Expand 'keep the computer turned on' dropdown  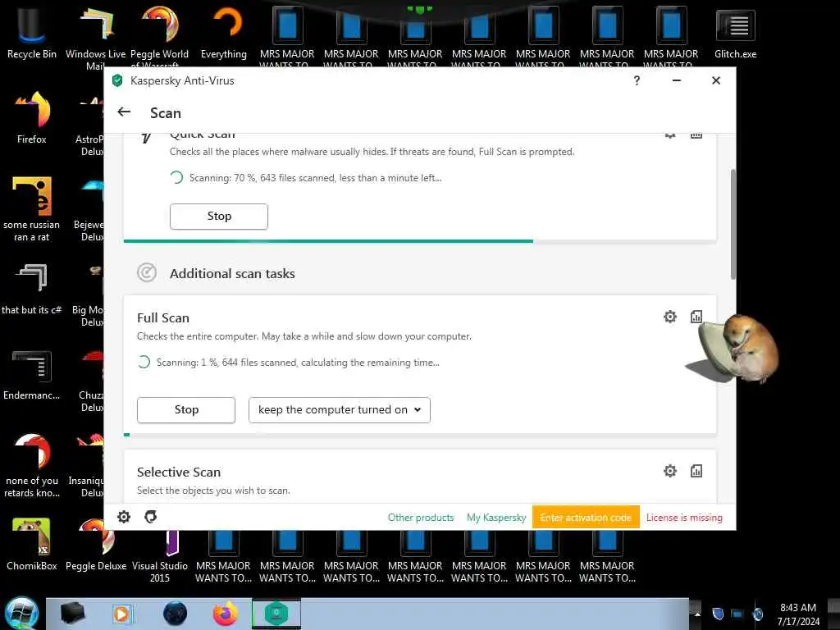[x=339, y=410]
